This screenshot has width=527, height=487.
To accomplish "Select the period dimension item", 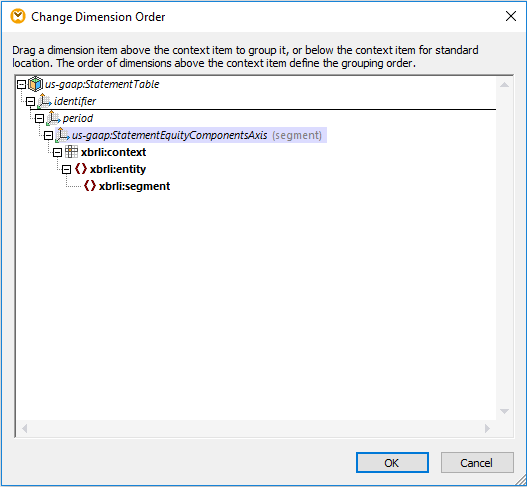I will point(78,118).
